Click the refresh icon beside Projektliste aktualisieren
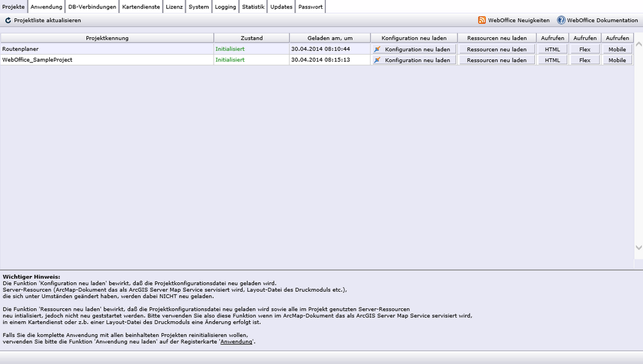Screen dimensions: 643x364 coord(7,20)
